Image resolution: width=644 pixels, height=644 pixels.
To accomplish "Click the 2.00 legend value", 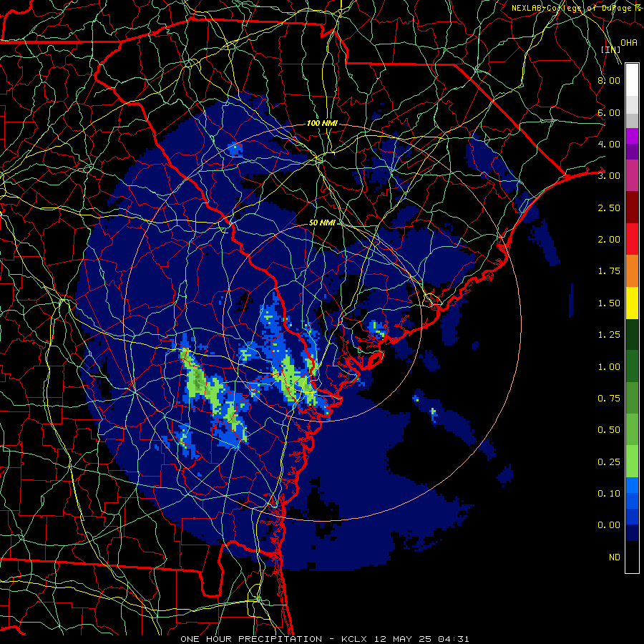I will click(609, 240).
